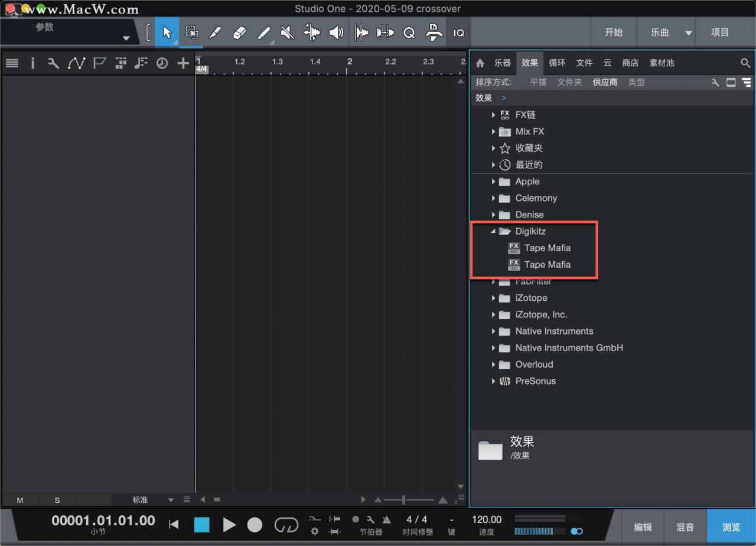The image size is (756, 546).
Task: Go to browser home icon
Action: pyautogui.click(x=480, y=63)
